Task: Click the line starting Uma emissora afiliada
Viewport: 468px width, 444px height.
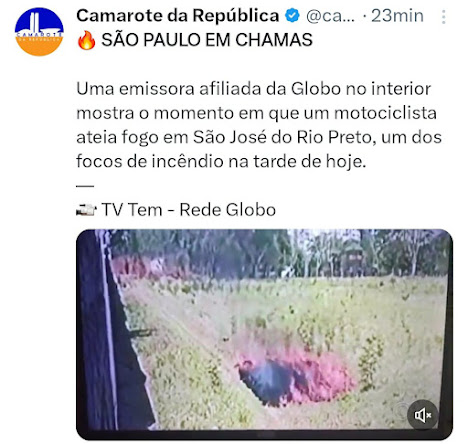Action: (254, 89)
